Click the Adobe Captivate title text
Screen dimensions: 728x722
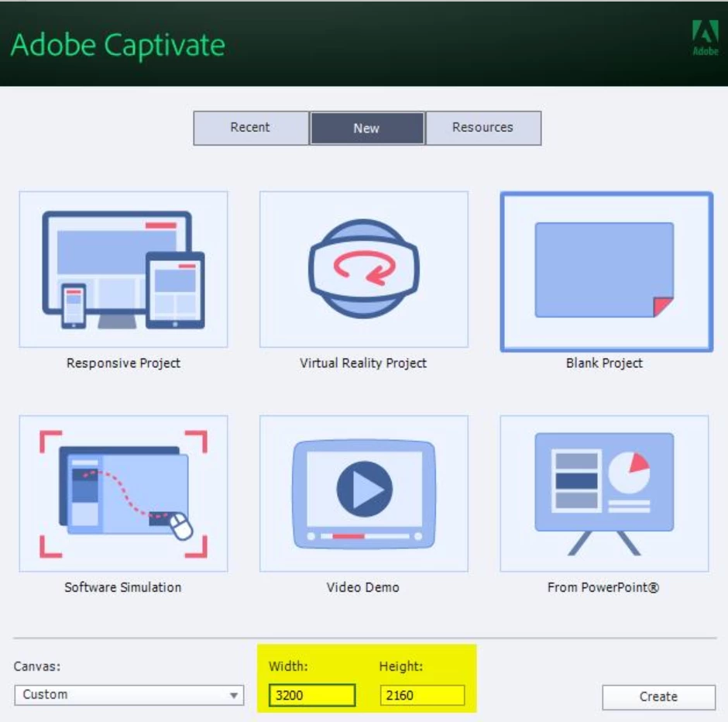click(118, 46)
